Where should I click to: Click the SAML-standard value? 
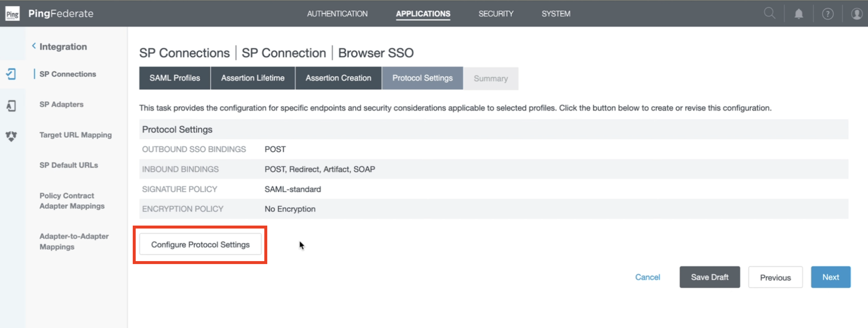tap(292, 189)
